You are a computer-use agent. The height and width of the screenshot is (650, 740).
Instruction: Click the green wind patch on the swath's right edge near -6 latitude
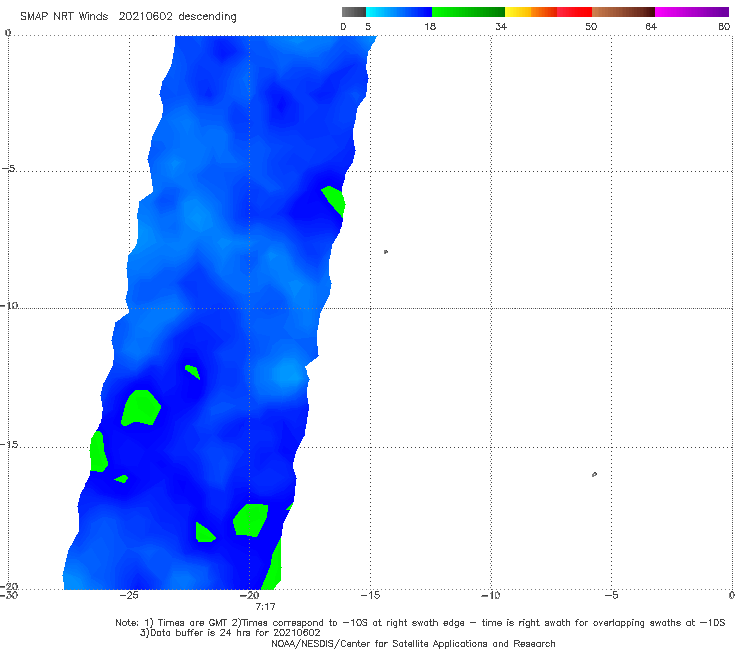tap(335, 201)
